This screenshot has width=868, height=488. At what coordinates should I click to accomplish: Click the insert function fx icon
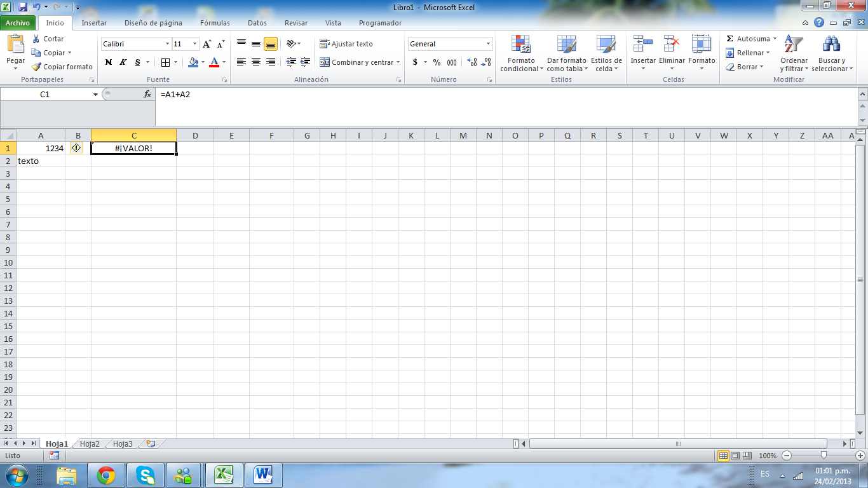(x=147, y=94)
